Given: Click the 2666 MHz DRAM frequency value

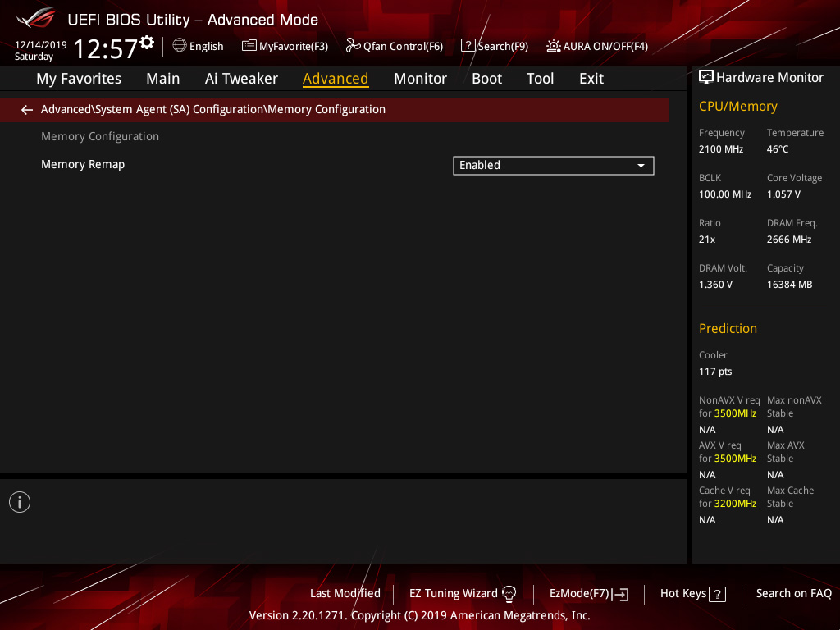Looking at the screenshot, I should 789,240.
